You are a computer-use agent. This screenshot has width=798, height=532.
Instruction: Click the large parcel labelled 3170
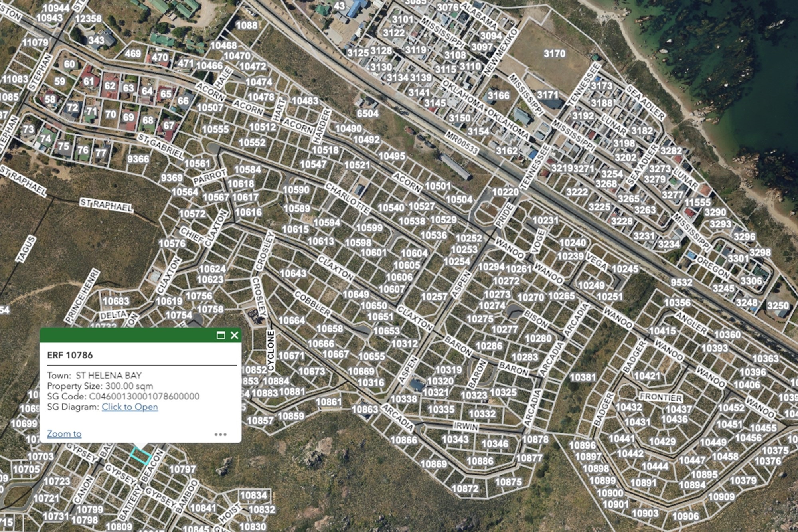pyautogui.click(x=554, y=53)
